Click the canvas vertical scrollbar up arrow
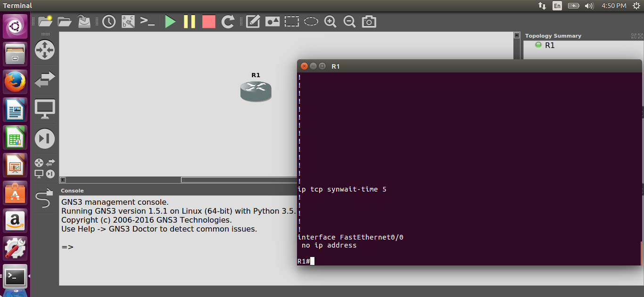 pyautogui.click(x=517, y=35)
